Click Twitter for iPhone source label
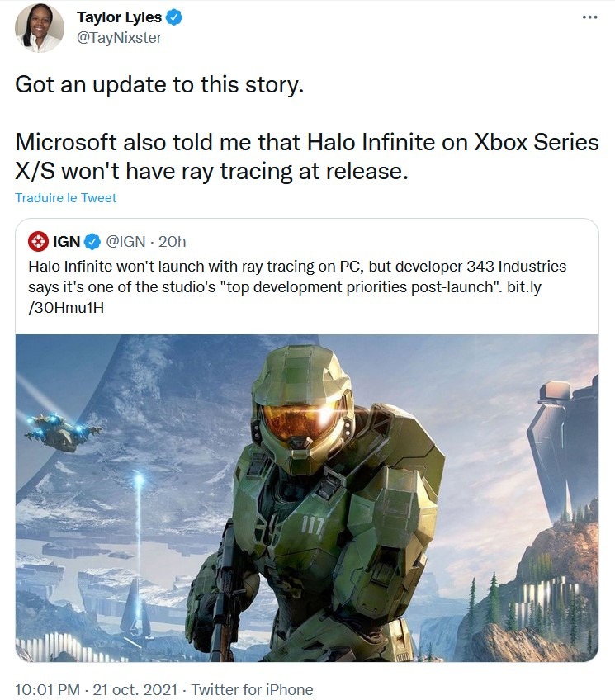Image resolution: width=615 pixels, height=700 pixels. 252,690
